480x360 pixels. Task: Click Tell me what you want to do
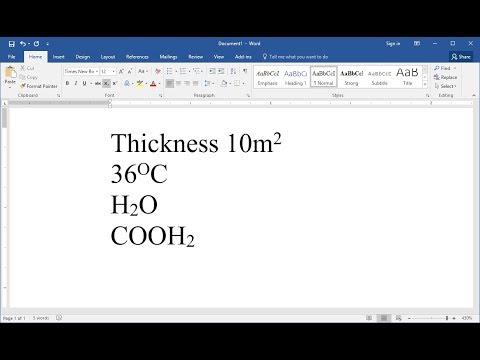pos(295,57)
